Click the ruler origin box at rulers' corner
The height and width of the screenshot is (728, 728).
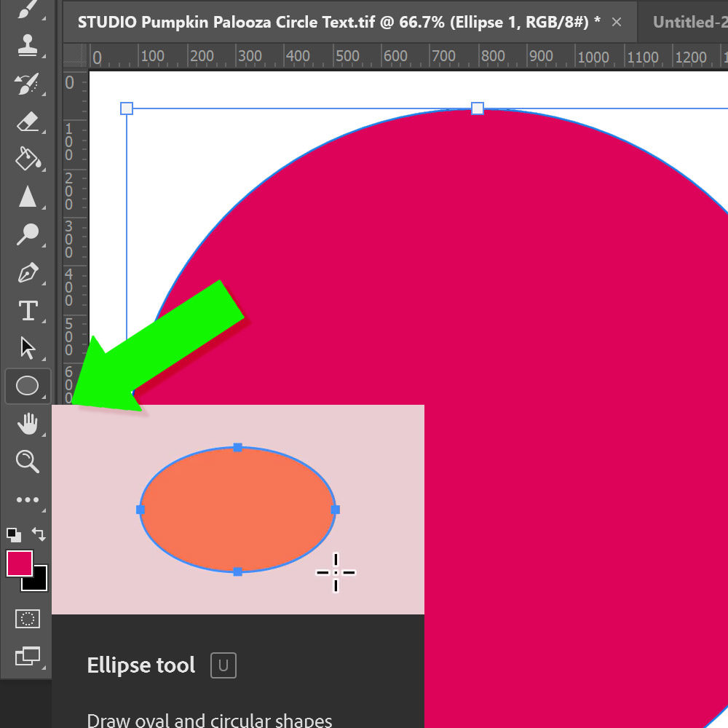(x=75, y=56)
